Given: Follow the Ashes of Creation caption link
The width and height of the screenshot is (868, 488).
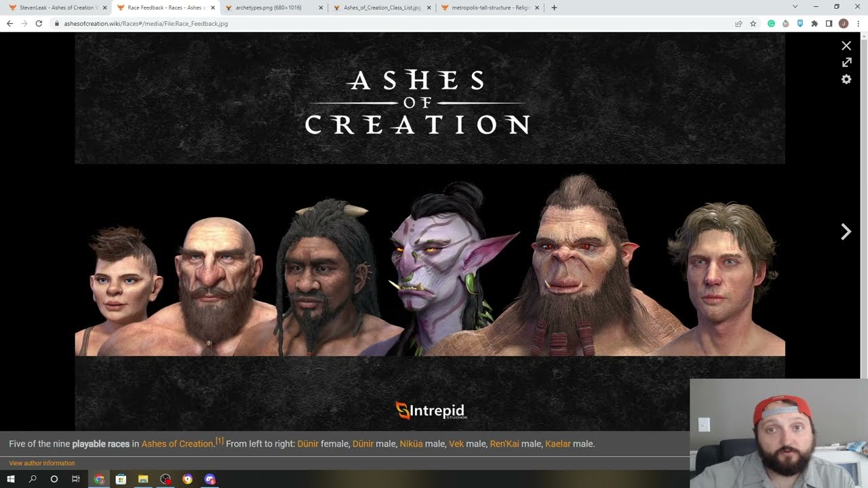Looking at the screenshot, I should (x=178, y=444).
